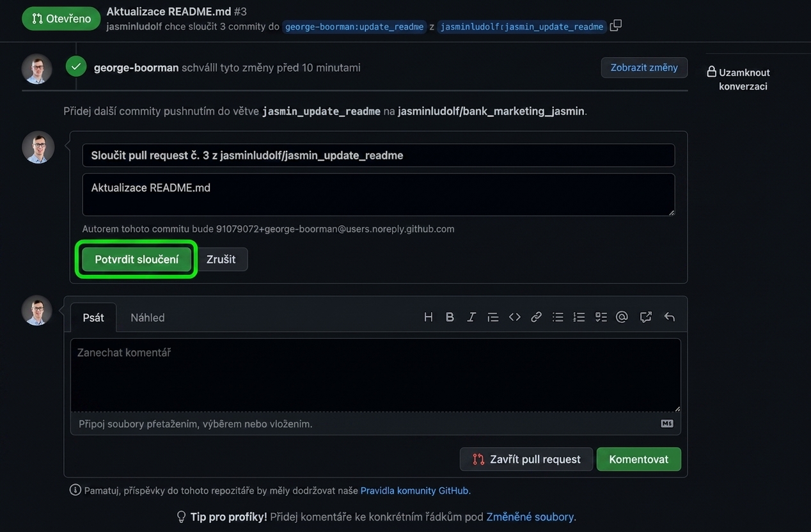This screenshot has height=532, width=811.
Task: Click the avatar beside the comment editor
Action: pos(37,311)
